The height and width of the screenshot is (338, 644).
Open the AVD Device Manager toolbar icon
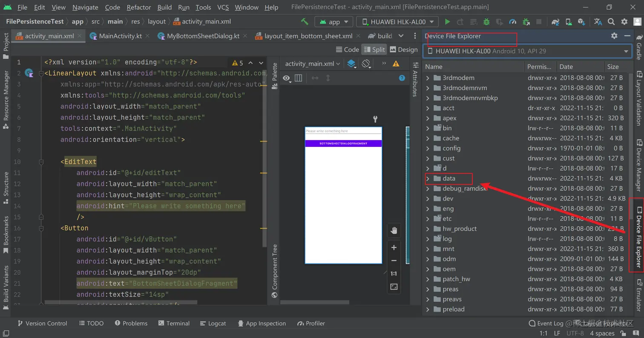pyautogui.click(x=568, y=22)
